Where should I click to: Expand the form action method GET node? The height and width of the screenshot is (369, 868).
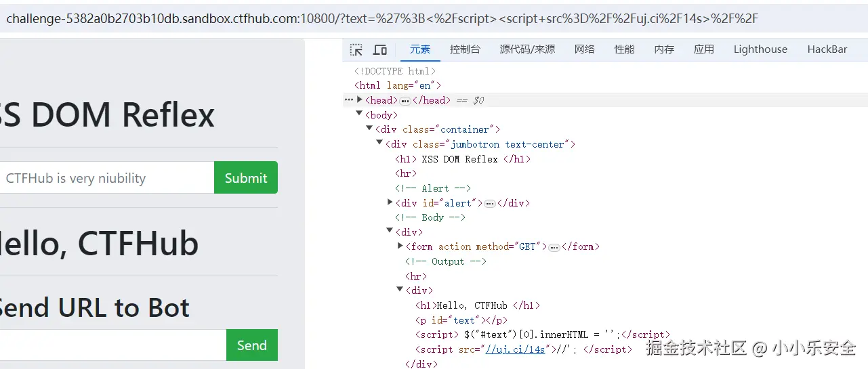(400, 246)
